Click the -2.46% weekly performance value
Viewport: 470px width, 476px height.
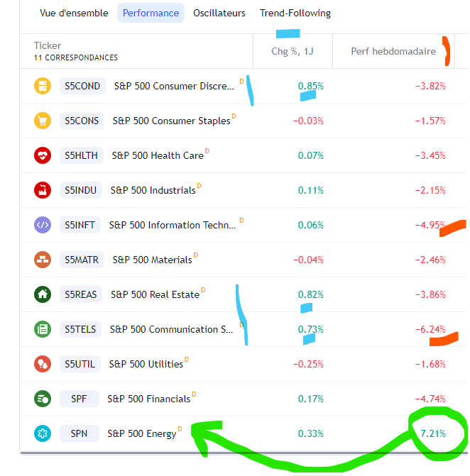[430, 260]
